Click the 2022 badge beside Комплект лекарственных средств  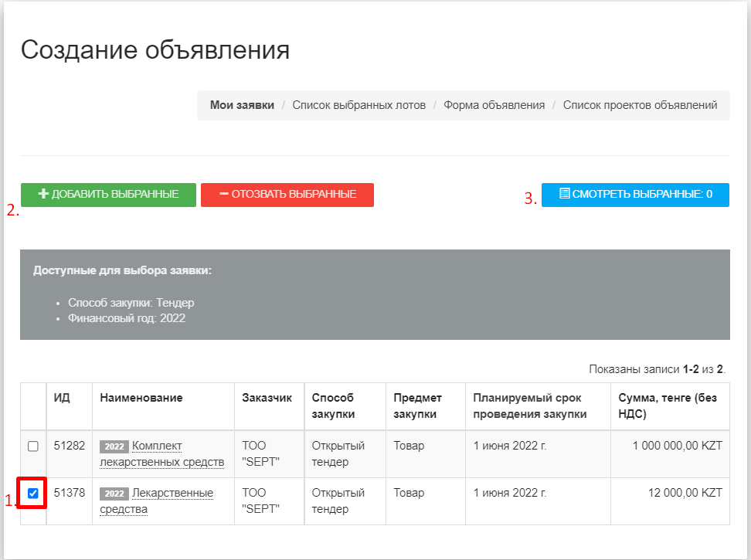click(114, 446)
